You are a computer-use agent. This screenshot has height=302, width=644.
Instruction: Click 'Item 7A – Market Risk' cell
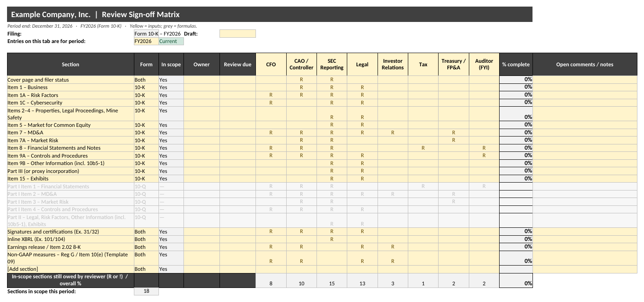click(71, 140)
